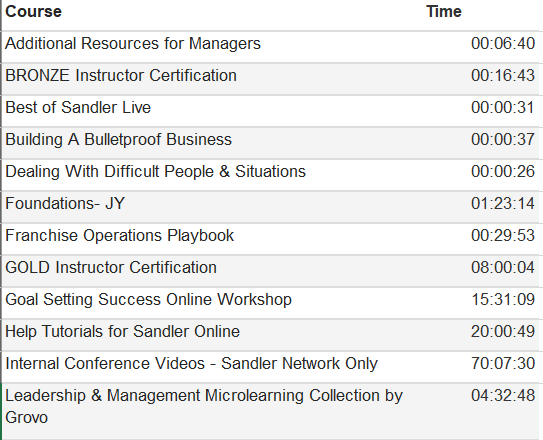Click the Best of Sandler Live entry

coord(78,107)
